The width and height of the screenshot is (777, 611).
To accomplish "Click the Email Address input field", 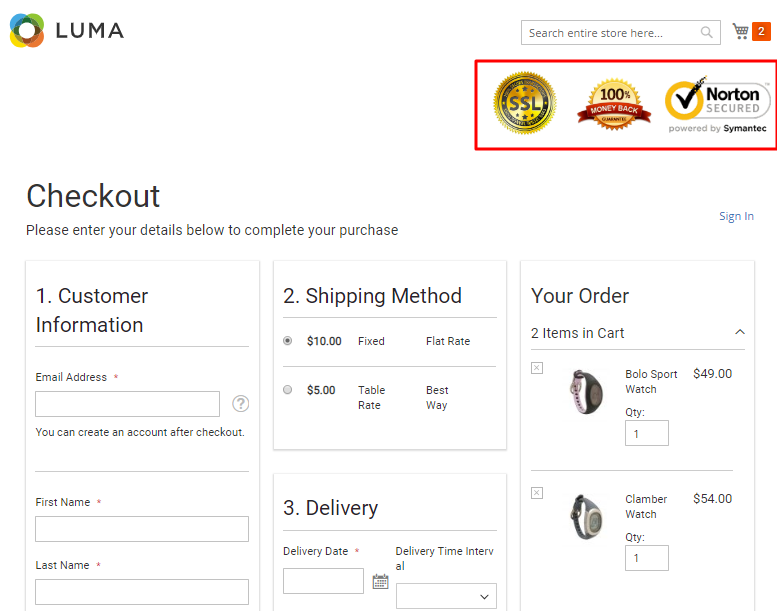I will (x=127, y=404).
